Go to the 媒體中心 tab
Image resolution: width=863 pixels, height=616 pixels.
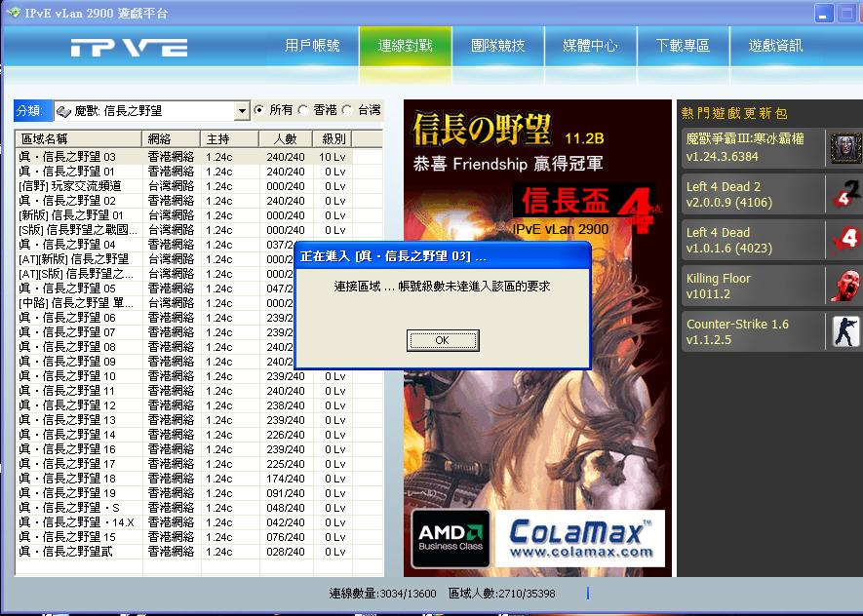coord(591,46)
